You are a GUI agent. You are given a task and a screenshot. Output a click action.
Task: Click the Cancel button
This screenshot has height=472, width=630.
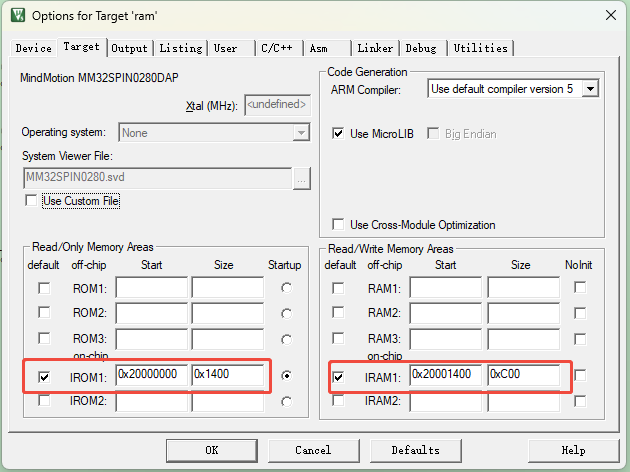313,450
